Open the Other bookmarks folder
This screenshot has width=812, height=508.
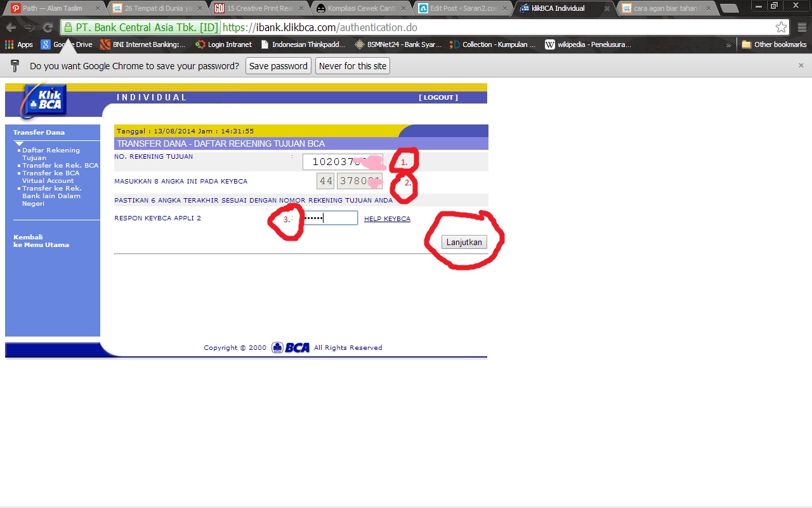[774, 44]
